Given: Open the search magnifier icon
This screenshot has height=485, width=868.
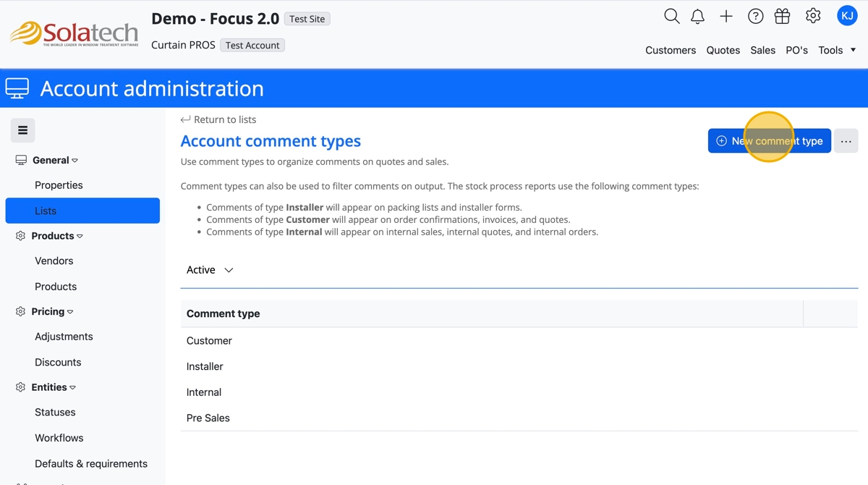Looking at the screenshot, I should point(671,17).
